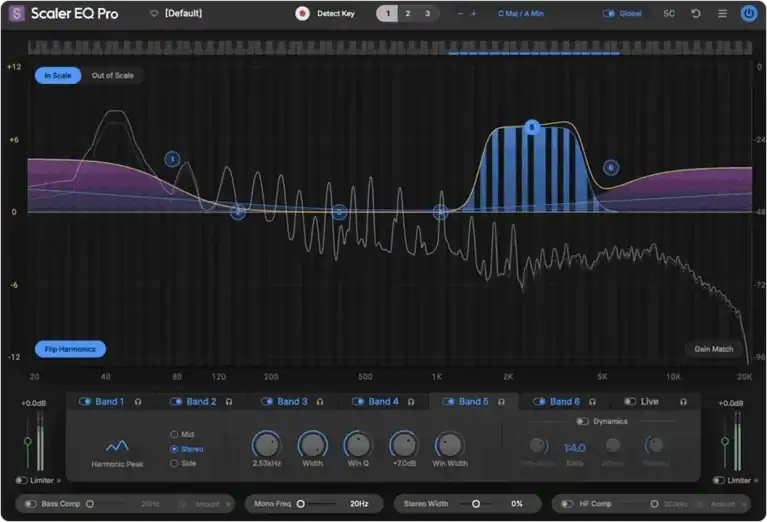
Task: Select EQ node 3 on the graph
Action: tap(339, 212)
